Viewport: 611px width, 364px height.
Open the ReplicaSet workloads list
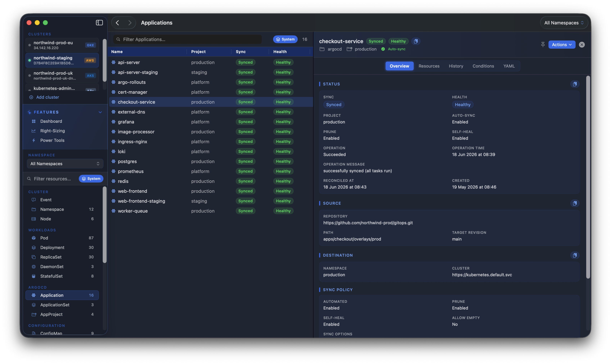(x=62, y=257)
